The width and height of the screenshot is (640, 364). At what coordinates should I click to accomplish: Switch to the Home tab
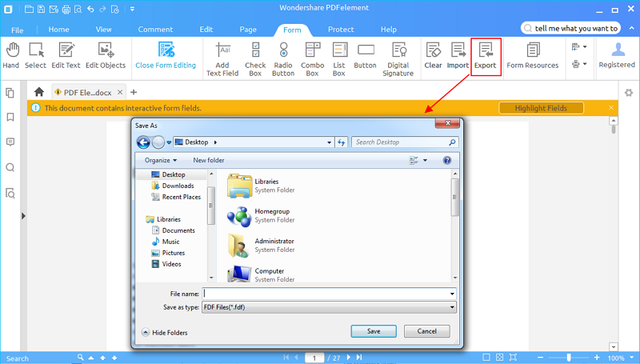coord(58,30)
